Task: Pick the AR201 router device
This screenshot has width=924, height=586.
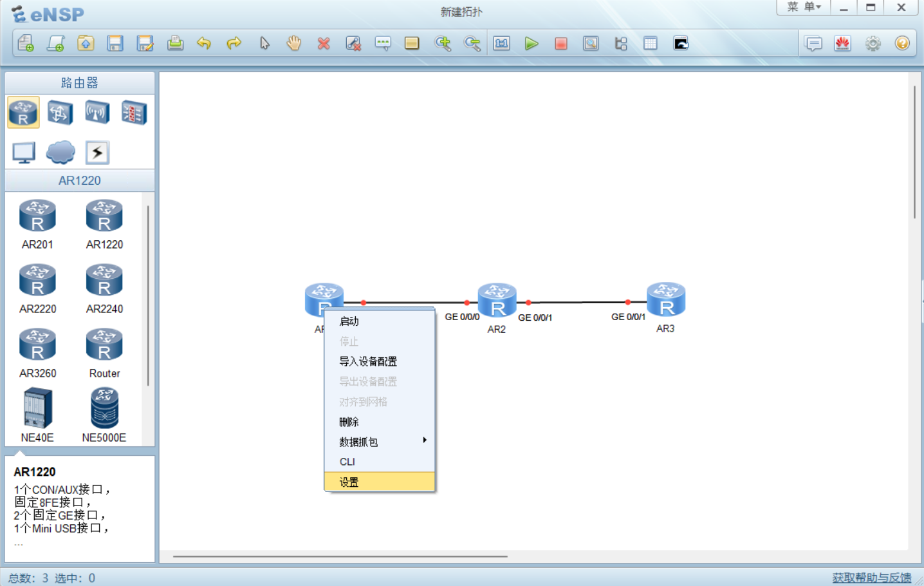Action: pyautogui.click(x=37, y=224)
